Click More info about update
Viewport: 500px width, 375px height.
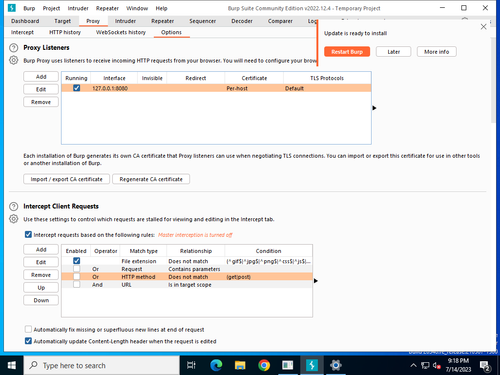click(437, 52)
